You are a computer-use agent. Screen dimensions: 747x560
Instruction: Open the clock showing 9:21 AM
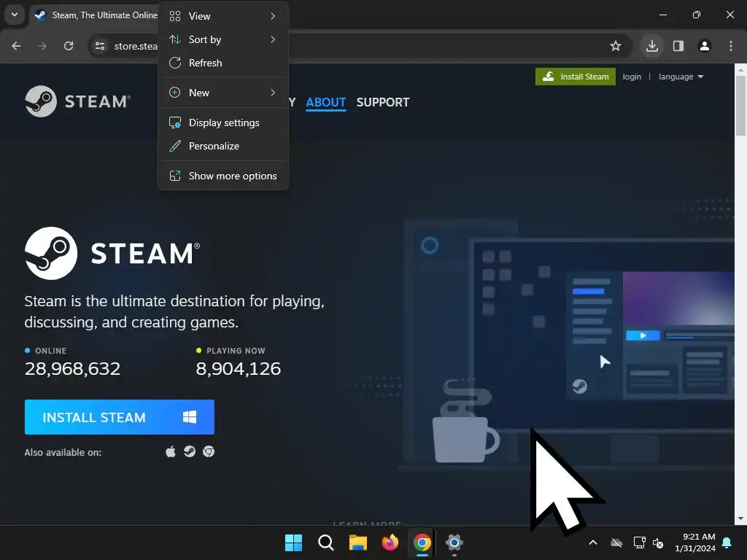point(695,542)
